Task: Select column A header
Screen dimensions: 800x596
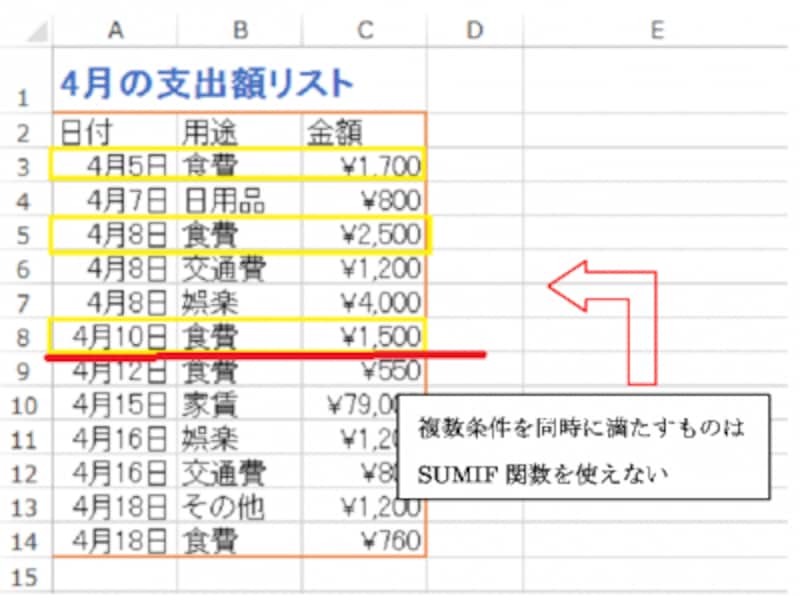Action: (x=115, y=31)
